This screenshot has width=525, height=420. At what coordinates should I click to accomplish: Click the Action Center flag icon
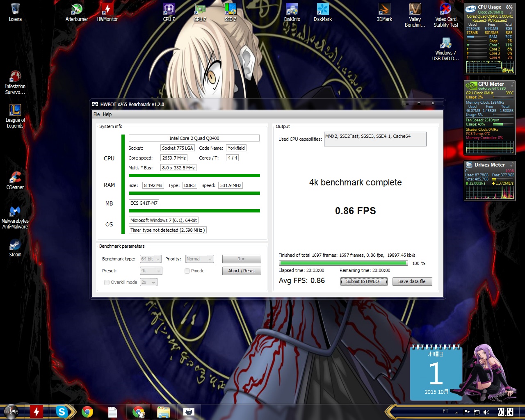tap(467, 412)
